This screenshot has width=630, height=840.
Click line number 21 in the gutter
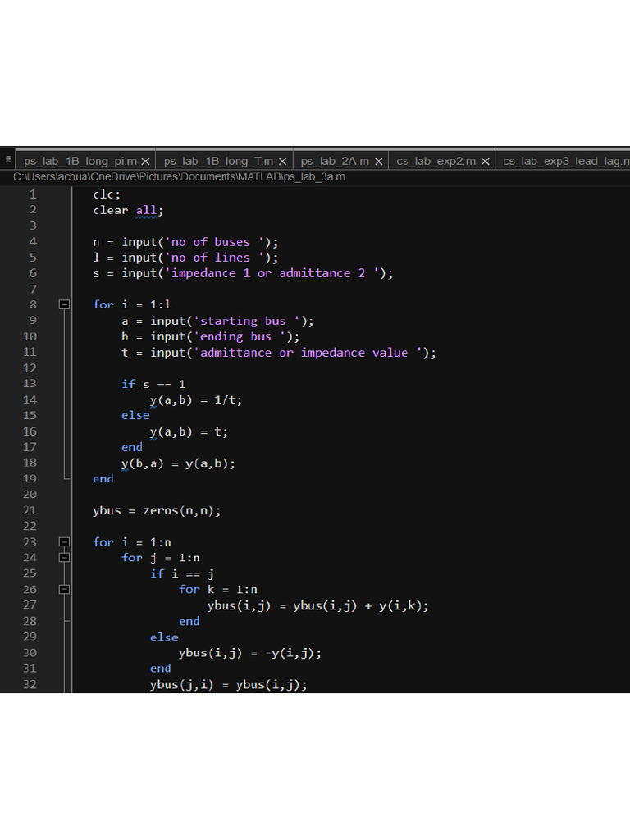tap(30, 510)
